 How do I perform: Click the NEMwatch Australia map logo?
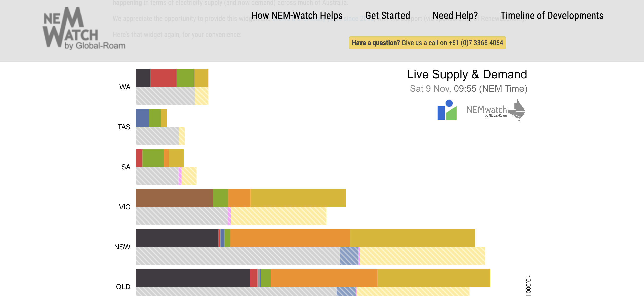[x=495, y=110]
